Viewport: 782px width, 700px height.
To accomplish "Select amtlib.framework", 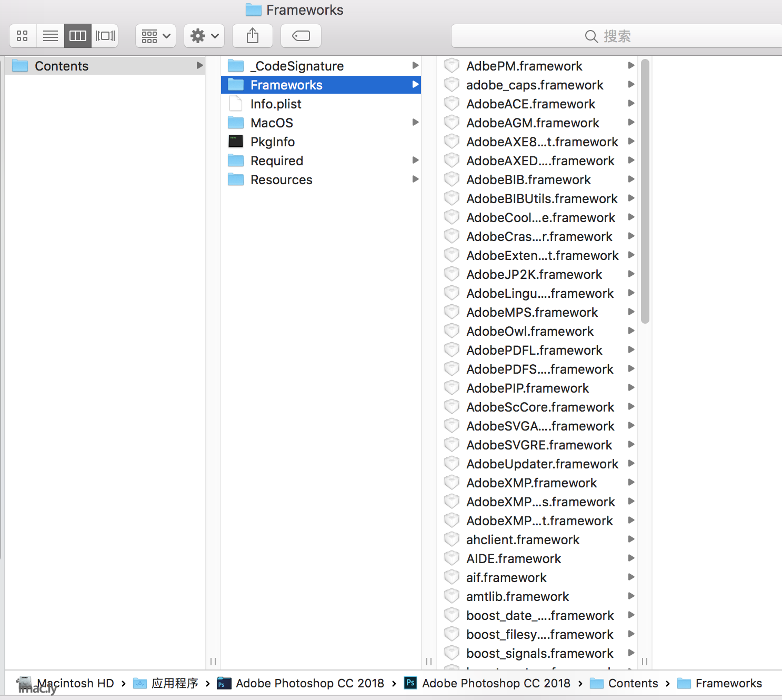I will click(537, 596).
